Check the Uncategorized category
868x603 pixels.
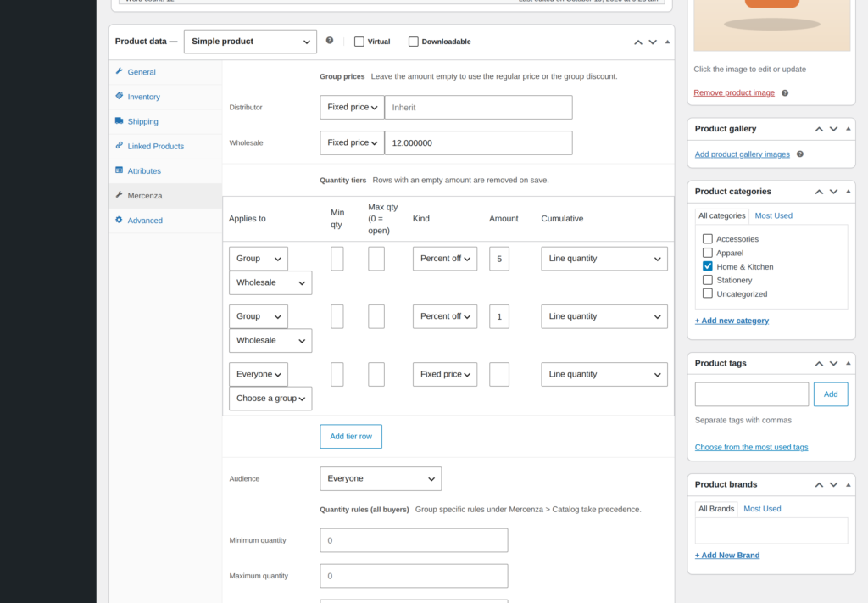(708, 293)
